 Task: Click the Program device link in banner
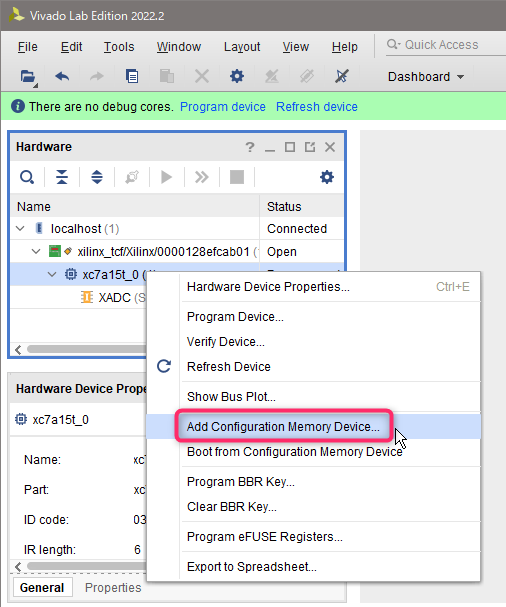pyautogui.click(x=223, y=106)
